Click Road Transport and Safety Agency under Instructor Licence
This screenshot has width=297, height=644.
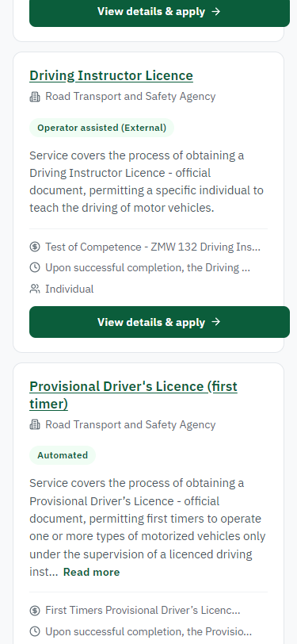pyautogui.click(x=130, y=97)
